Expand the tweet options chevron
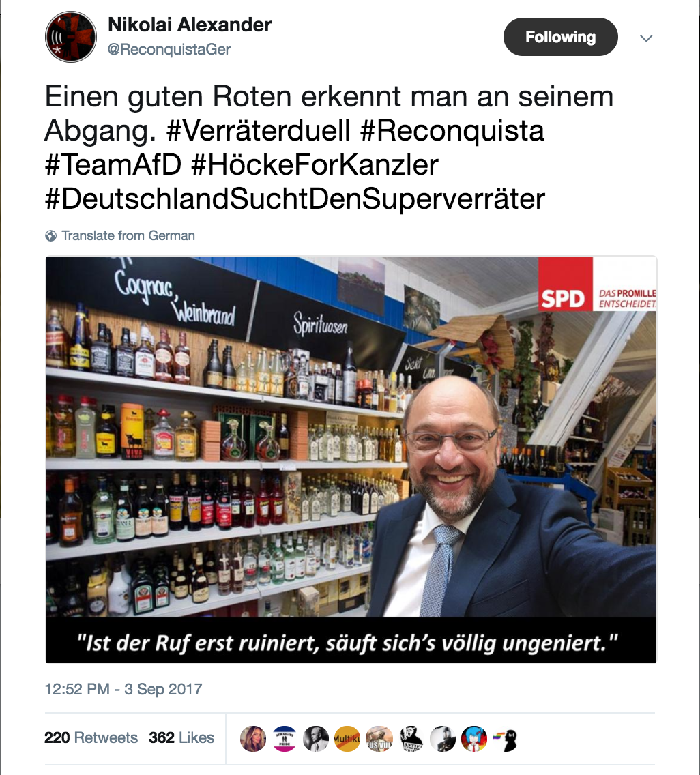This screenshot has height=775, width=700. click(x=646, y=38)
